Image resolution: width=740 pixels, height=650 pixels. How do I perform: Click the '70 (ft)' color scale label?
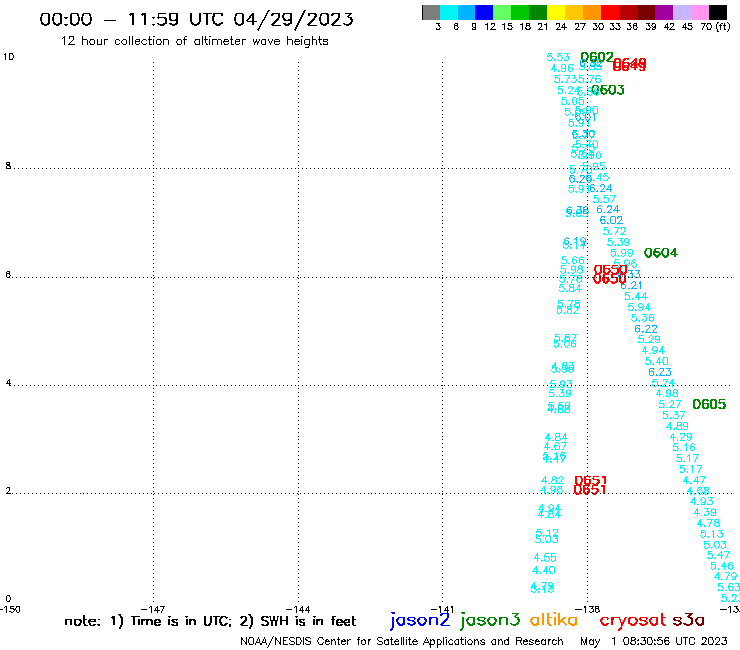click(x=715, y=26)
